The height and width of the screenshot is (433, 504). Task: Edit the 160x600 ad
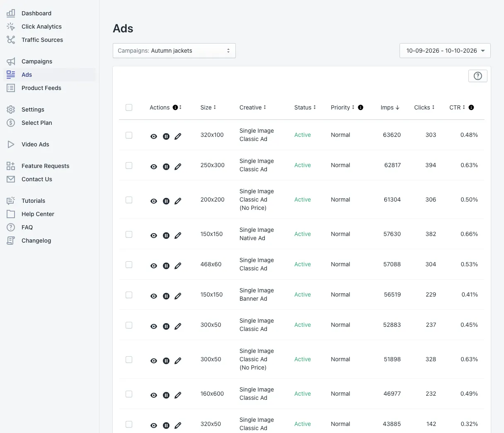coord(178,395)
